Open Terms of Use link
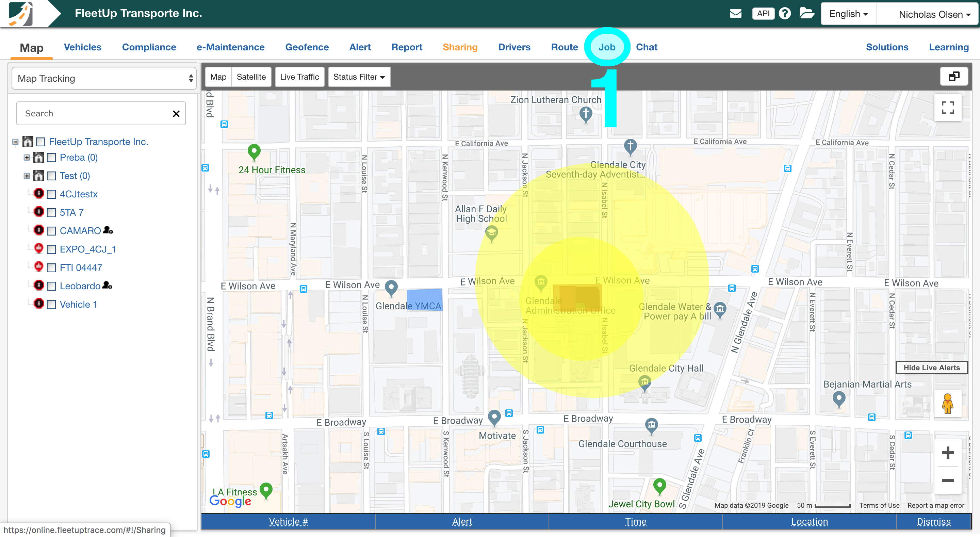 (x=879, y=505)
